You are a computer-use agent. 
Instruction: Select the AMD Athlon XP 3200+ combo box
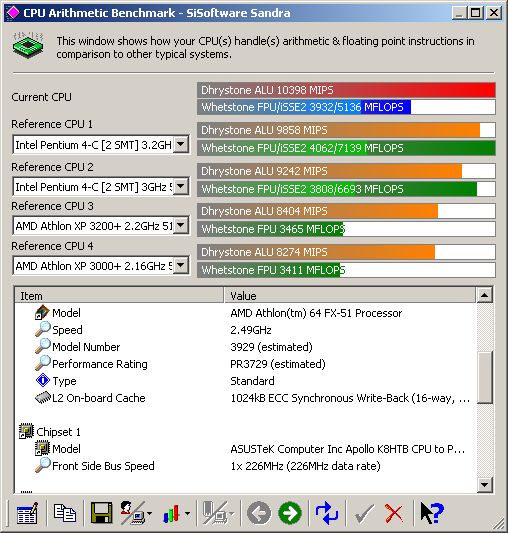click(x=101, y=225)
